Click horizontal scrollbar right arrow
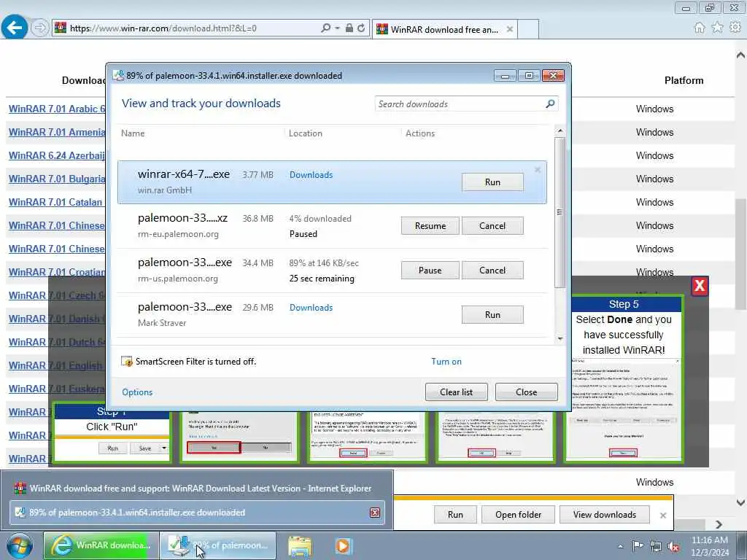Image resolution: width=747 pixels, height=560 pixels. coord(719,524)
